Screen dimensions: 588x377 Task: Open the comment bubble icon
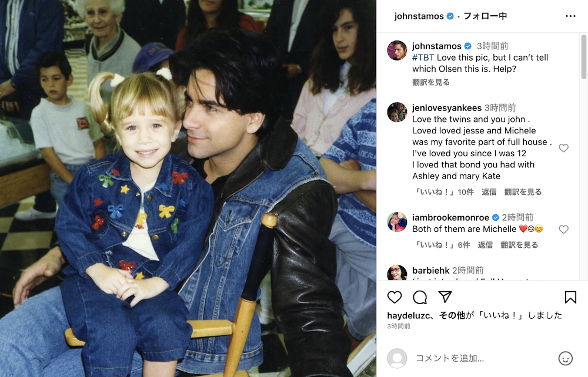coord(420,297)
